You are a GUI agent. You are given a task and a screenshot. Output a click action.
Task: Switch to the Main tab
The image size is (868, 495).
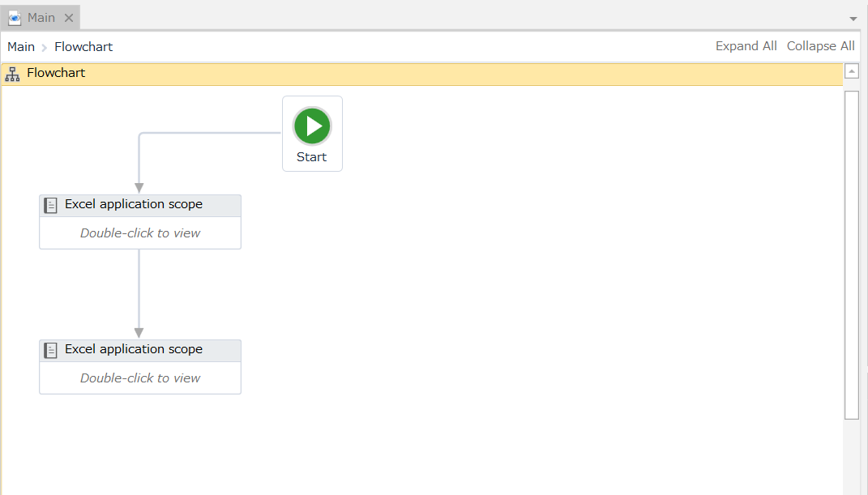[x=41, y=18]
